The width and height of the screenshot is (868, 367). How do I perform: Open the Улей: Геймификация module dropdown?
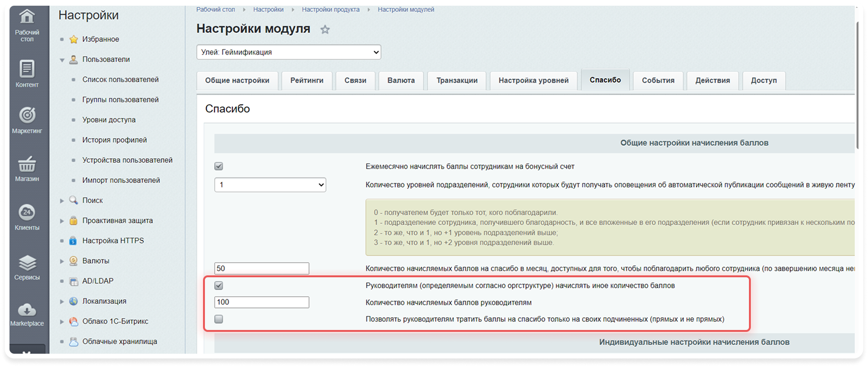(289, 52)
